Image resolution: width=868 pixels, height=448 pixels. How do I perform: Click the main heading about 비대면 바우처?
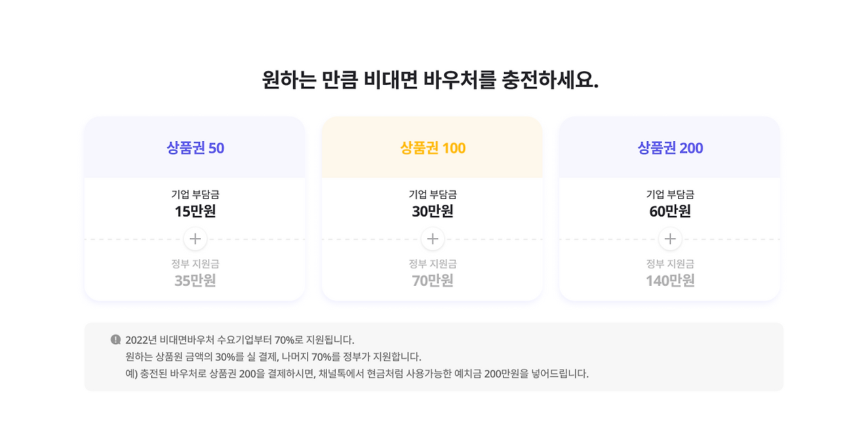point(431,80)
